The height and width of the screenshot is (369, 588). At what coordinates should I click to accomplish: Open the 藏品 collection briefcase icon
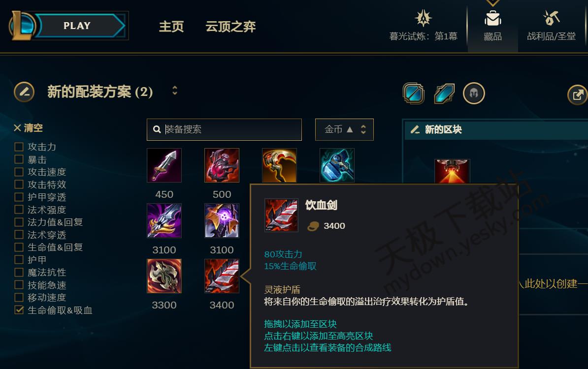pyautogui.click(x=492, y=18)
